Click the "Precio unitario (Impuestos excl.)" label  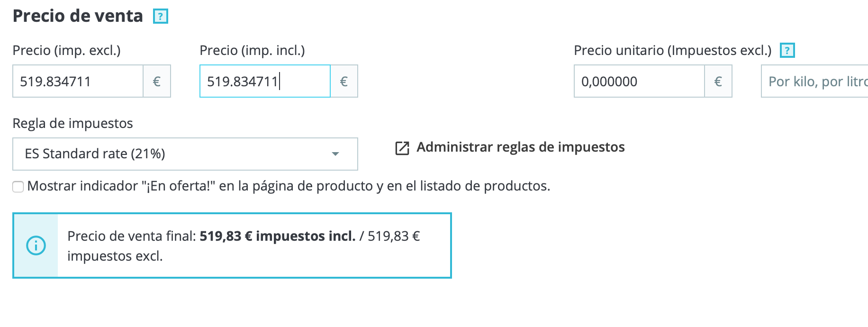click(x=672, y=50)
